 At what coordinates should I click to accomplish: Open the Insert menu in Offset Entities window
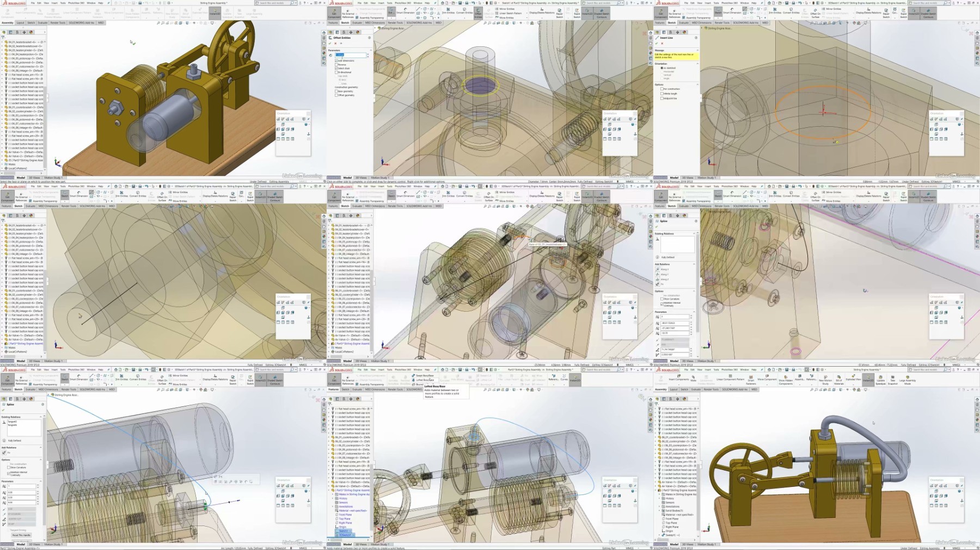click(381, 3)
